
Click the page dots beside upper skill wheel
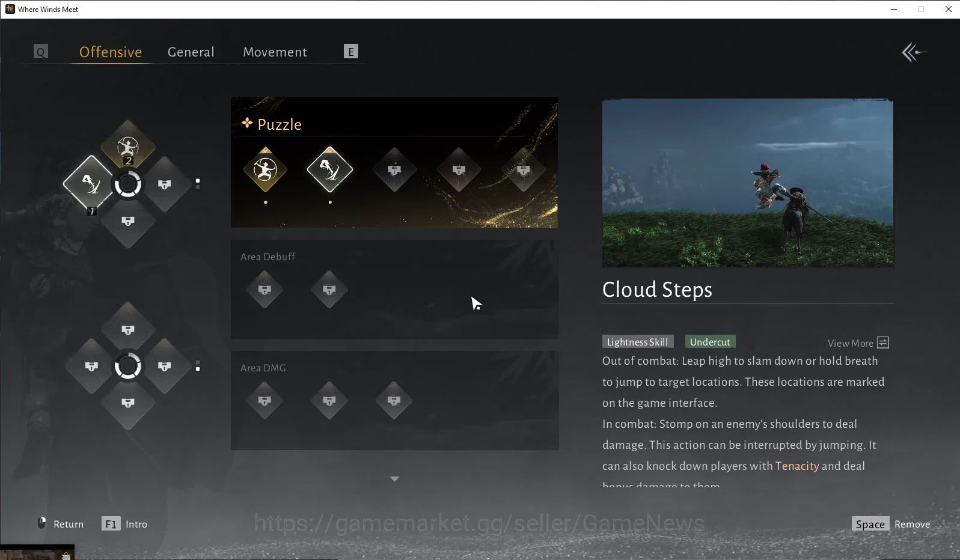coord(198,184)
